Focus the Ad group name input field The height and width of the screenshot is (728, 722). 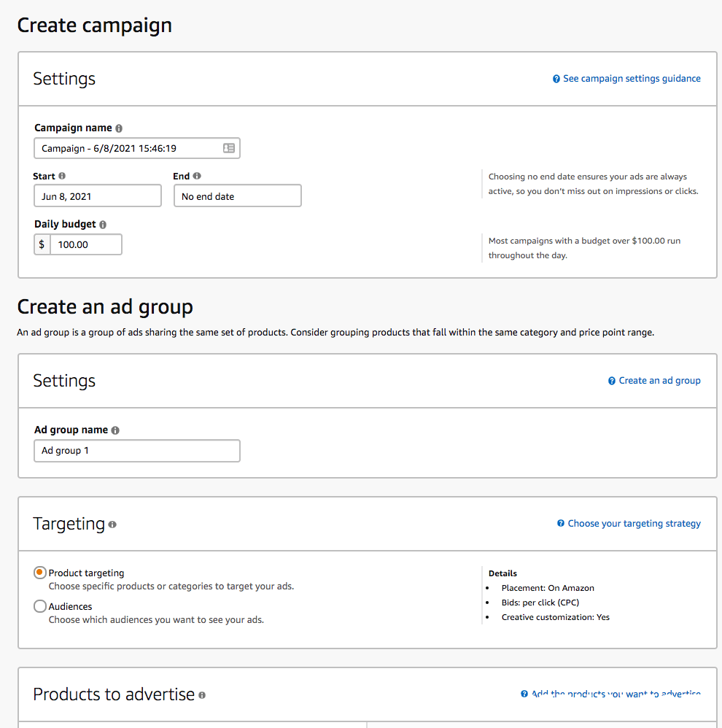(137, 451)
